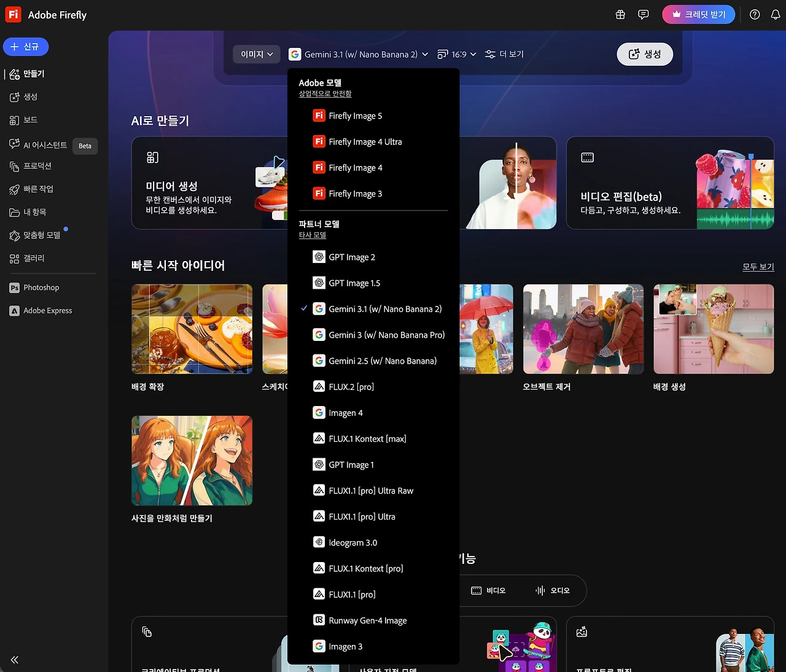This screenshot has width=786, height=672.
Task: Collapse the left sidebar with double chevron
Action: click(15, 660)
